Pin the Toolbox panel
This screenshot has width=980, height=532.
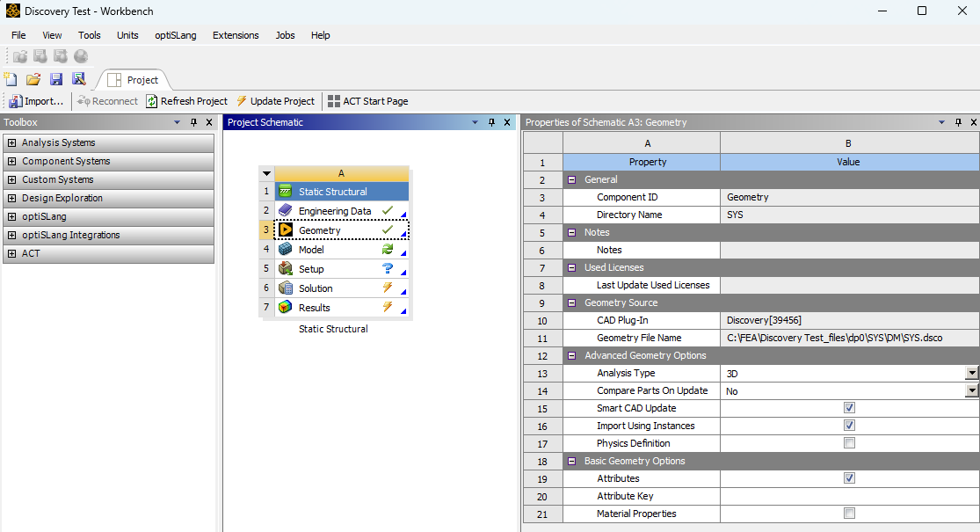point(193,122)
